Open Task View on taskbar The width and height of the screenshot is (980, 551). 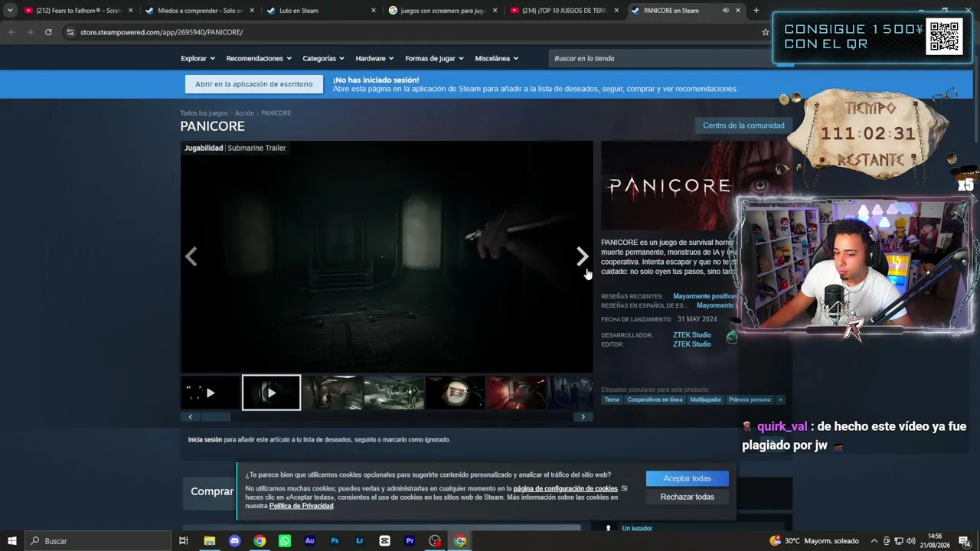tap(184, 541)
